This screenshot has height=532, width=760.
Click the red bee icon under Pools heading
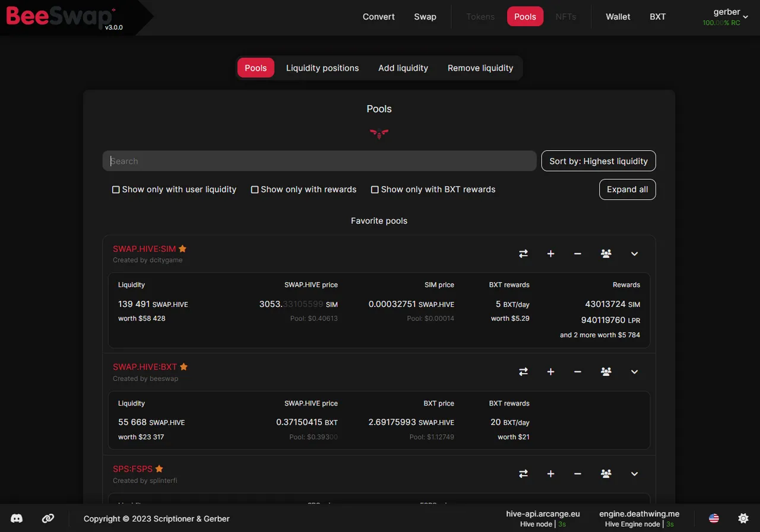pos(379,134)
